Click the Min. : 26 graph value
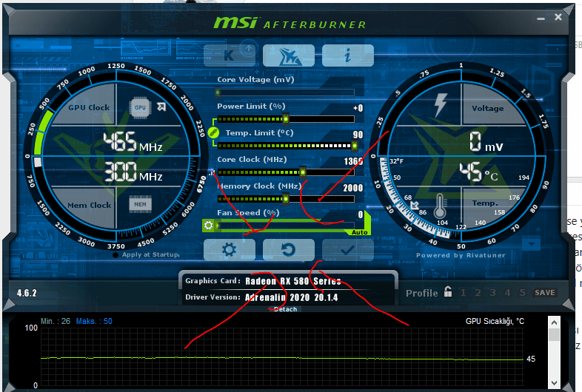 [x=56, y=321]
